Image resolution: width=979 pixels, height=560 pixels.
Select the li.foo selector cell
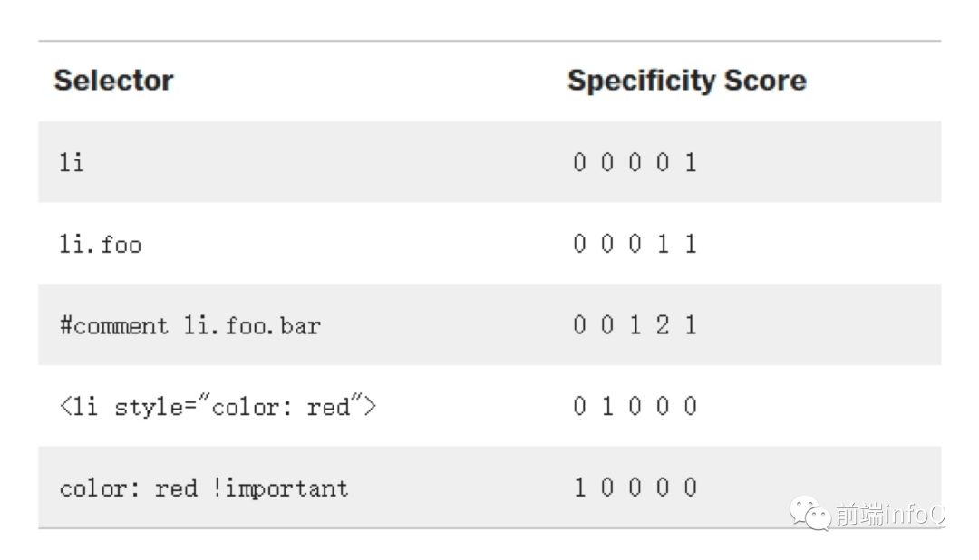point(101,244)
